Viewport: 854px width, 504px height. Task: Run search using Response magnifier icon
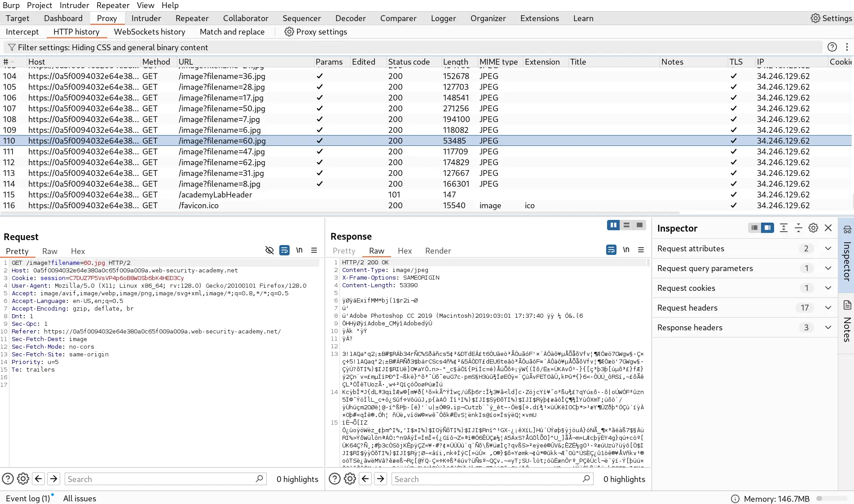586,479
